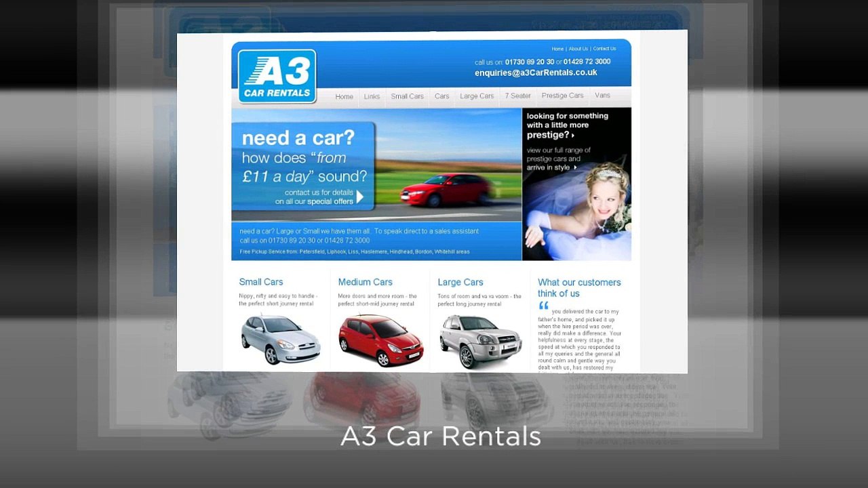Click 'looking for something with a little more prestige?'

(567, 125)
